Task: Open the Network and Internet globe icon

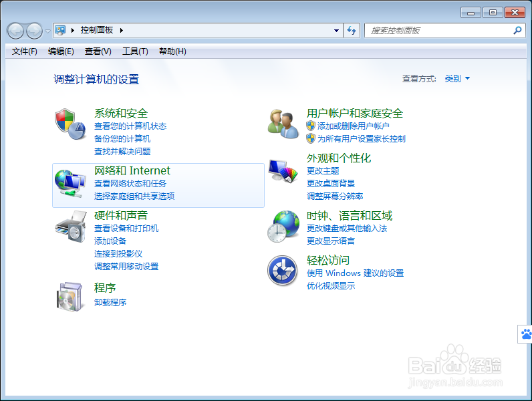Action: tap(70, 184)
